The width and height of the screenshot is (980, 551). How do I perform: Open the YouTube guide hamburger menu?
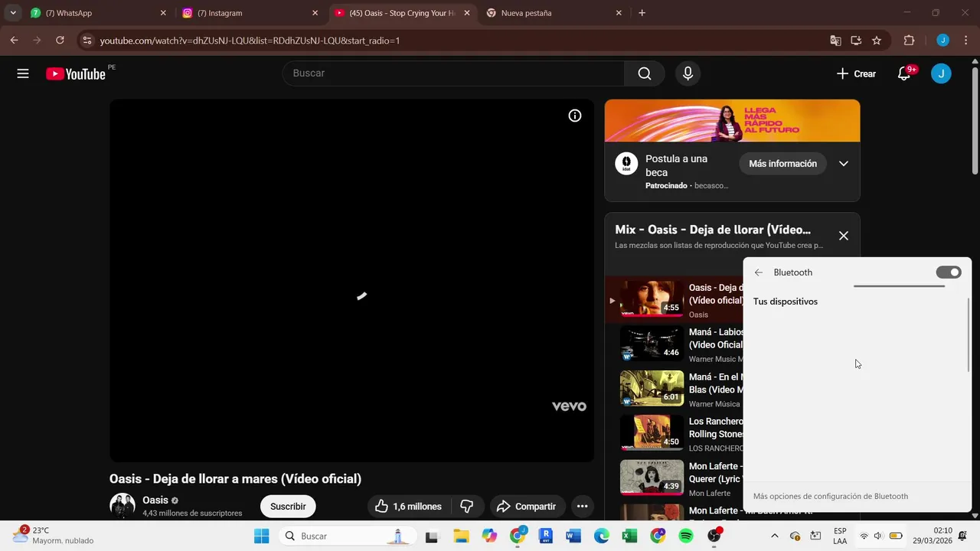click(23, 73)
